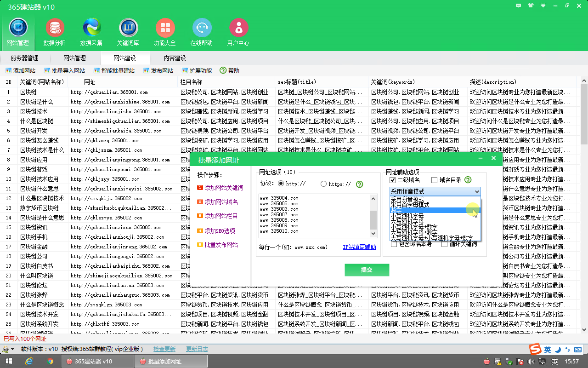The image size is (588, 368).
Task: Go to step 添加网站关键词
Action: pos(220,188)
